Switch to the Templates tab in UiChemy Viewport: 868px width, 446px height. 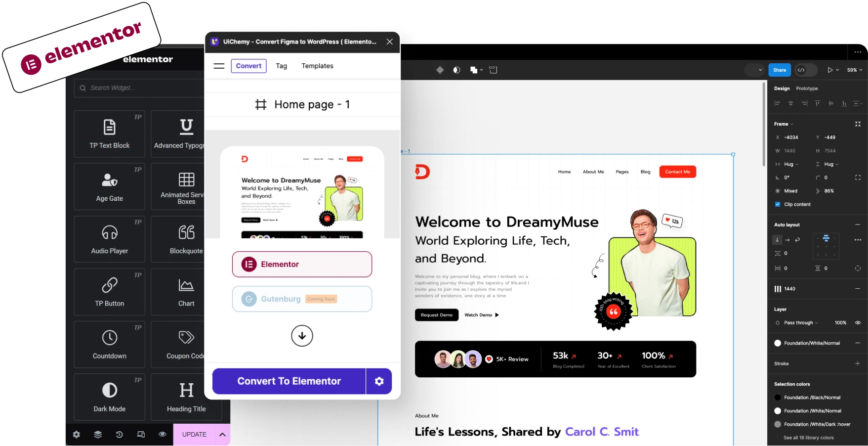tap(317, 66)
